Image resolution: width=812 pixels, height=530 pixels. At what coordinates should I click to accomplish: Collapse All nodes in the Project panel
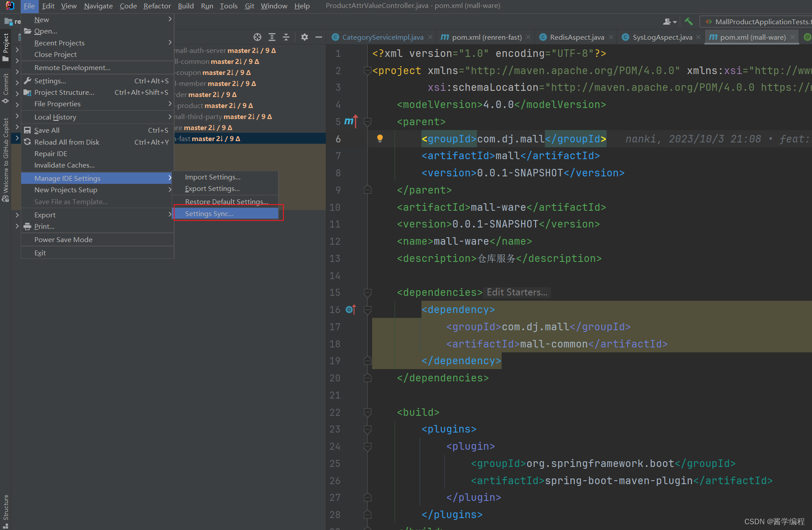click(x=286, y=37)
